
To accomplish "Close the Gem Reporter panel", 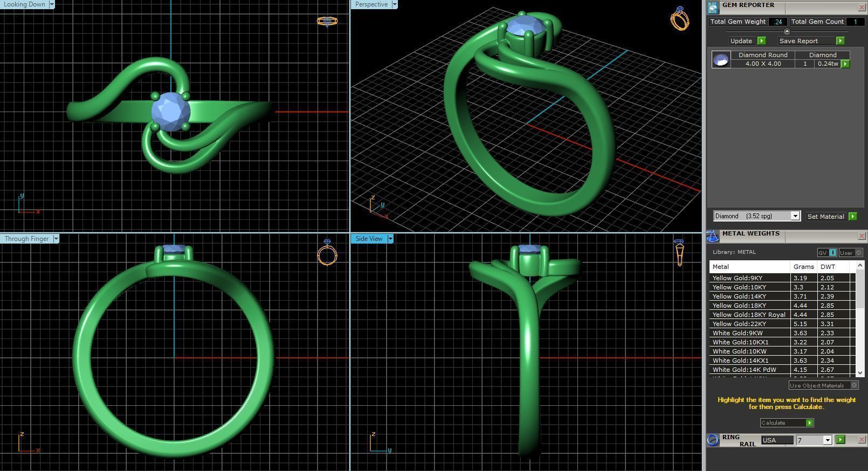I will (x=861, y=8).
